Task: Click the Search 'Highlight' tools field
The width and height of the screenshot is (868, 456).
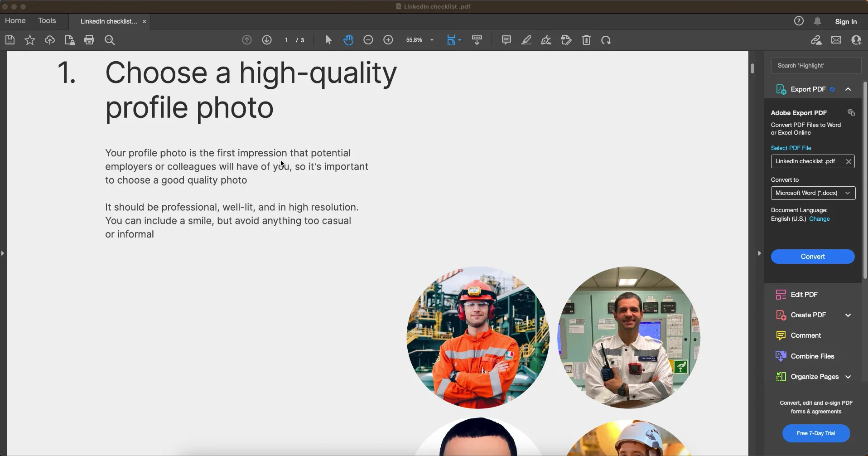Action: [816, 65]
